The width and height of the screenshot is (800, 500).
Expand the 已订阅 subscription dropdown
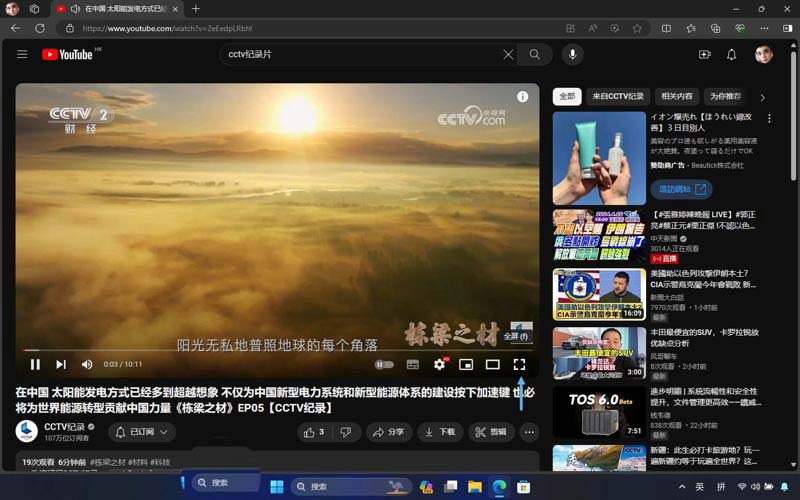pos(140,432)
